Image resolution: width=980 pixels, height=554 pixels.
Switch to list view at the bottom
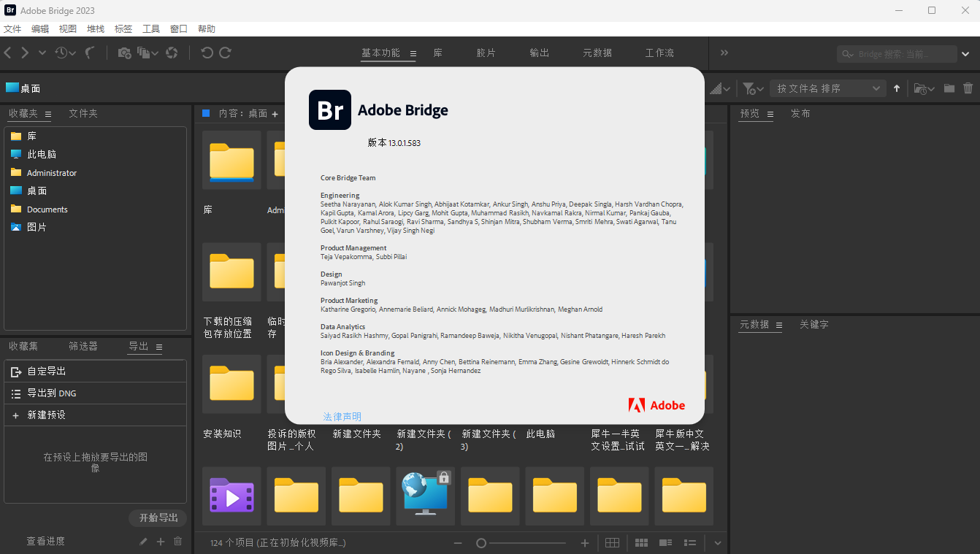(690, 542)
